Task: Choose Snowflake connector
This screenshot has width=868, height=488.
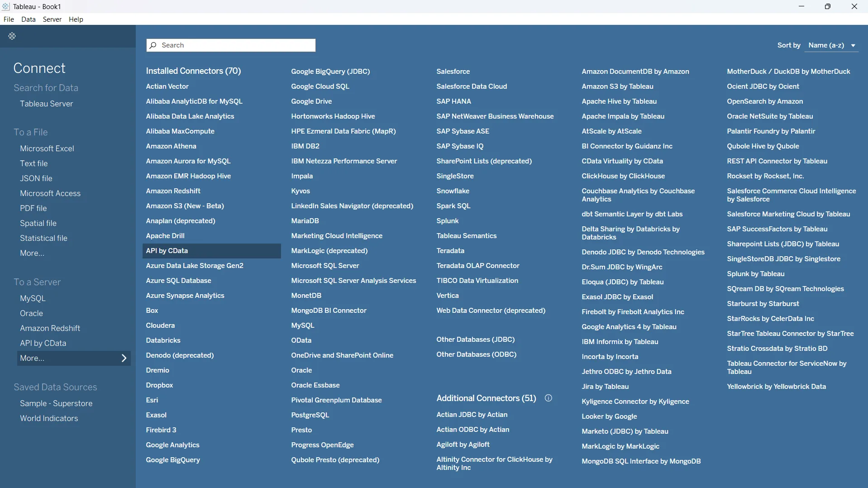Action: [453, 191]
